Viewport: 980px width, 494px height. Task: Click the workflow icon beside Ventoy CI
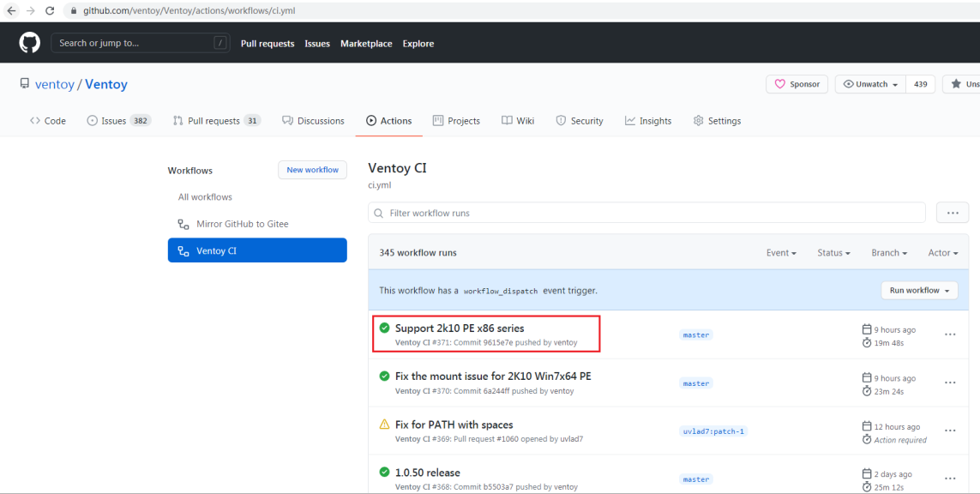(x=183, y=250)
